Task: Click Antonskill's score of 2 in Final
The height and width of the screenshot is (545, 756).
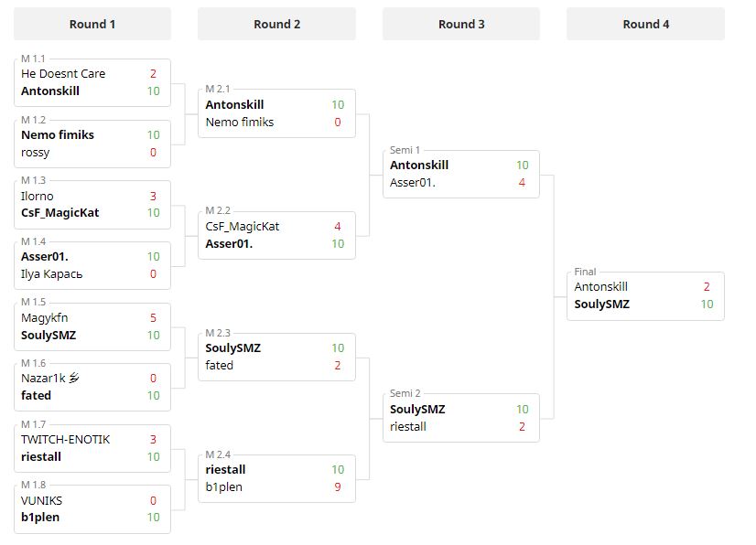Action: point(707,287)
